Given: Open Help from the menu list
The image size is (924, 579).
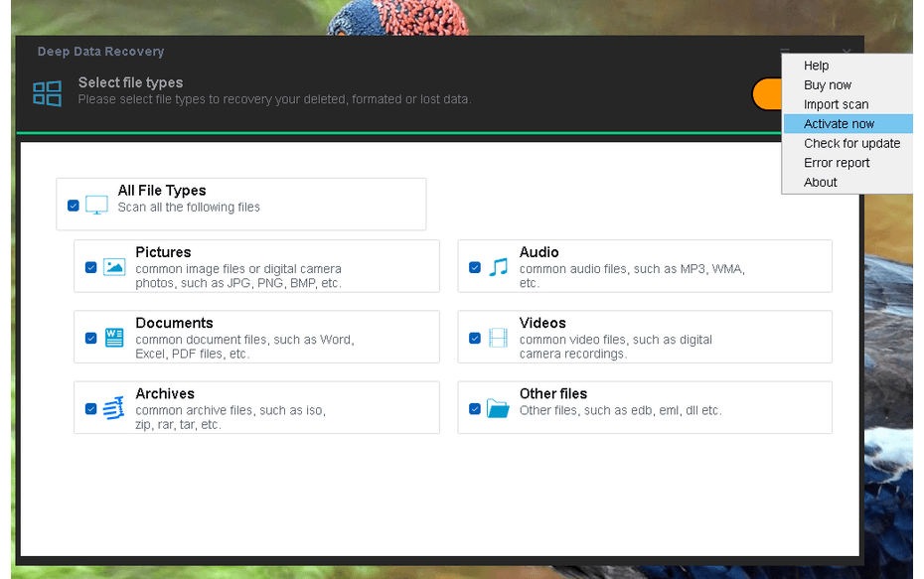Looking at the screenshot, I should [x=816, y=65].
